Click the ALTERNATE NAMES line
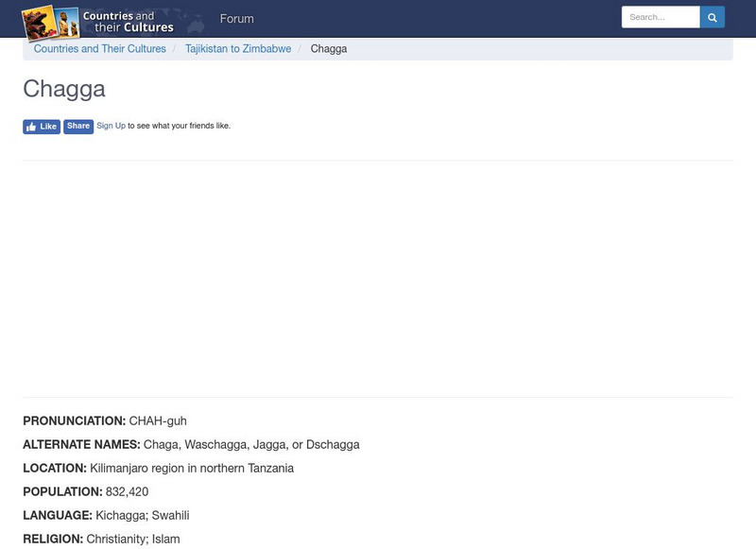756x549 pixels. click(191, 444)
